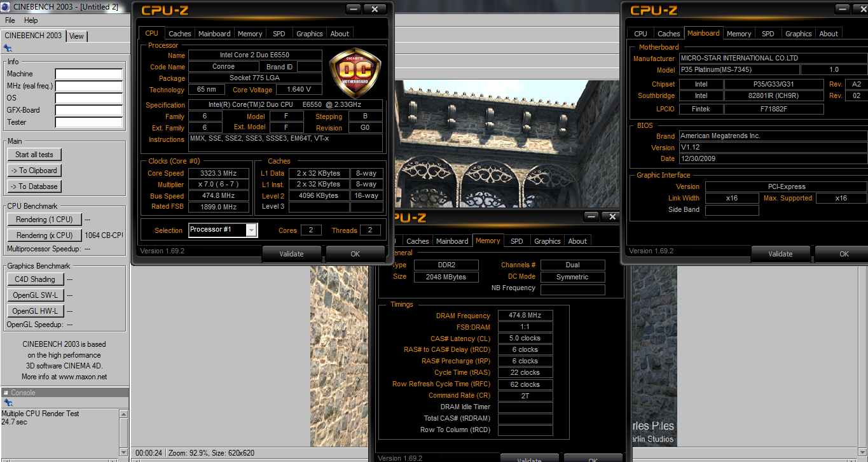The width and height of the screenshot is (868, 462).
Task: Click the Console scrollbar up arrow
Action: [x=123, y=414]
